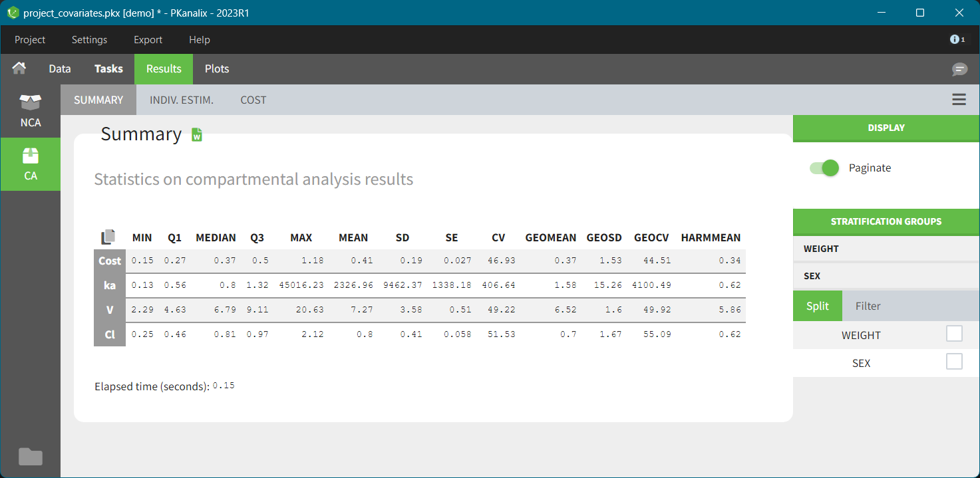Select the CA compartmental analysis icon
Screen dimensions: 980x478
click(x=31, y=164)
